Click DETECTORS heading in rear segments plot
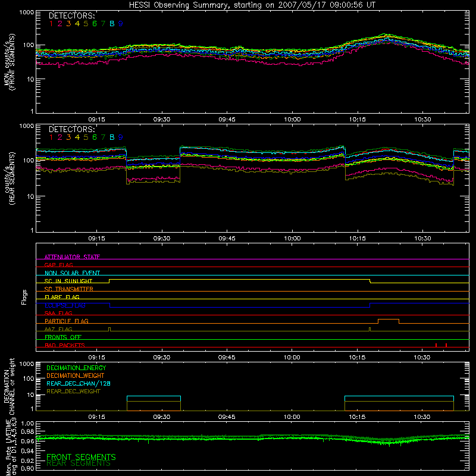The image size is (476, 476). pos(72,129)
